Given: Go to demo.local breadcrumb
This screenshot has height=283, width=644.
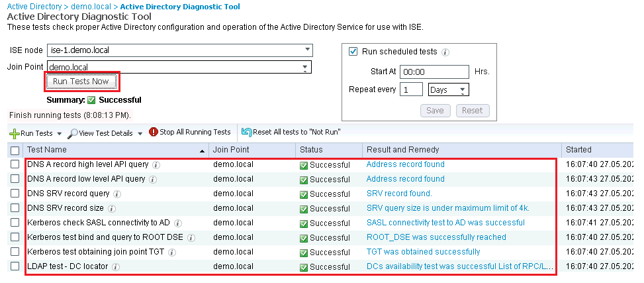Looking at the screenshot, I should click(x=91, y=7).
